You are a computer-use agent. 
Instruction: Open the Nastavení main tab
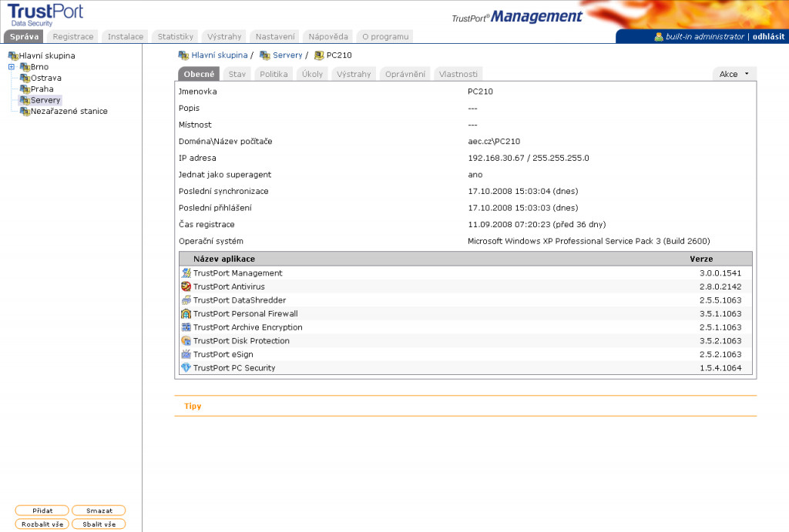point(275,36)
